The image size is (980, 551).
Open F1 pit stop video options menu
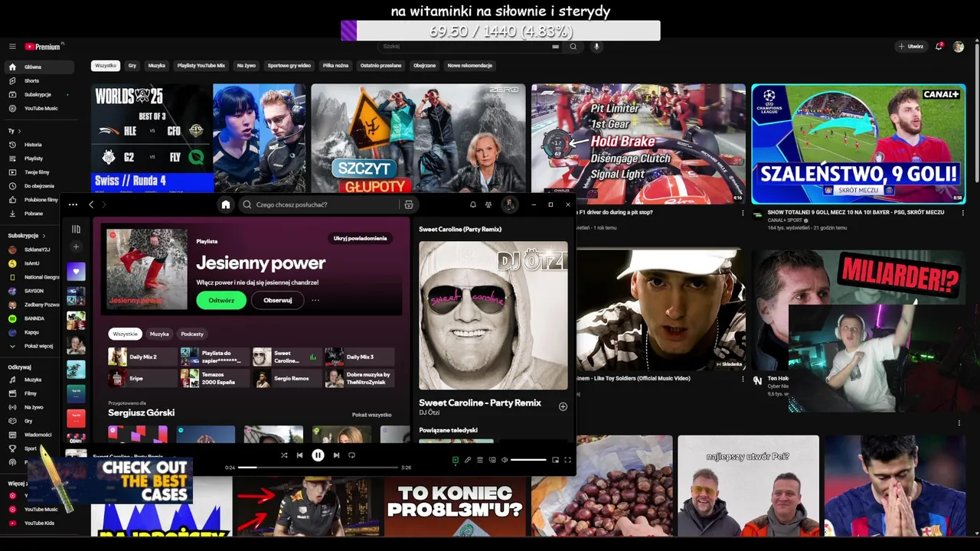[742, 214]
